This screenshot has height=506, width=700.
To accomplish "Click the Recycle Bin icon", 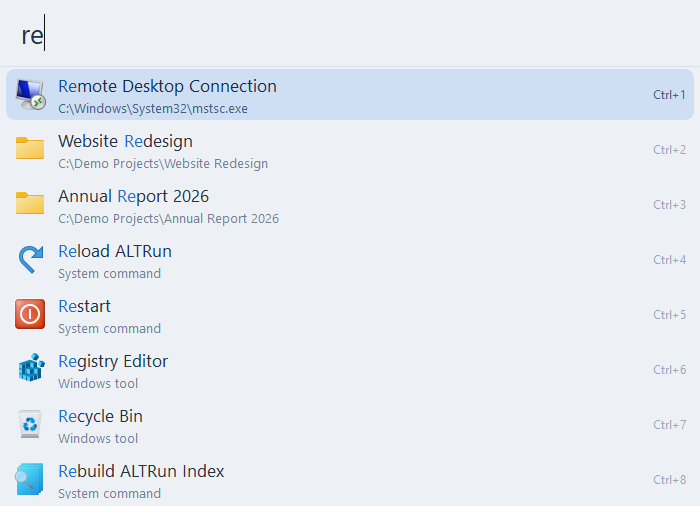I will pos(30,424).
